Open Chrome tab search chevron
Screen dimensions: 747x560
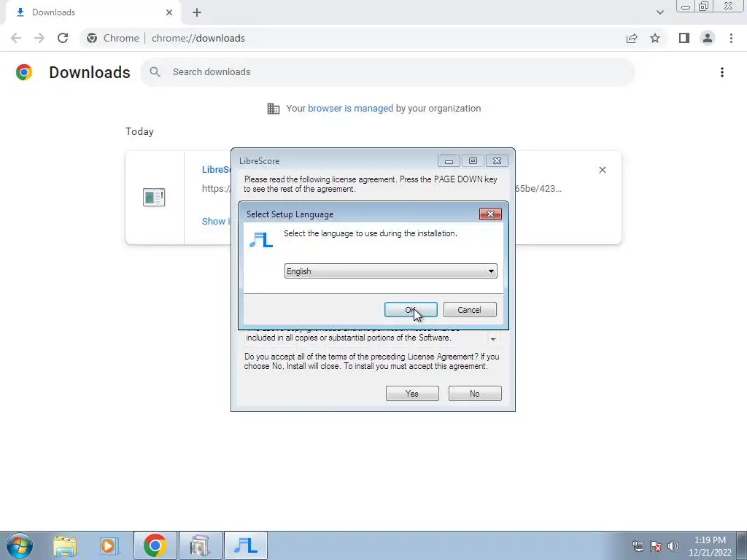point(659,12)
